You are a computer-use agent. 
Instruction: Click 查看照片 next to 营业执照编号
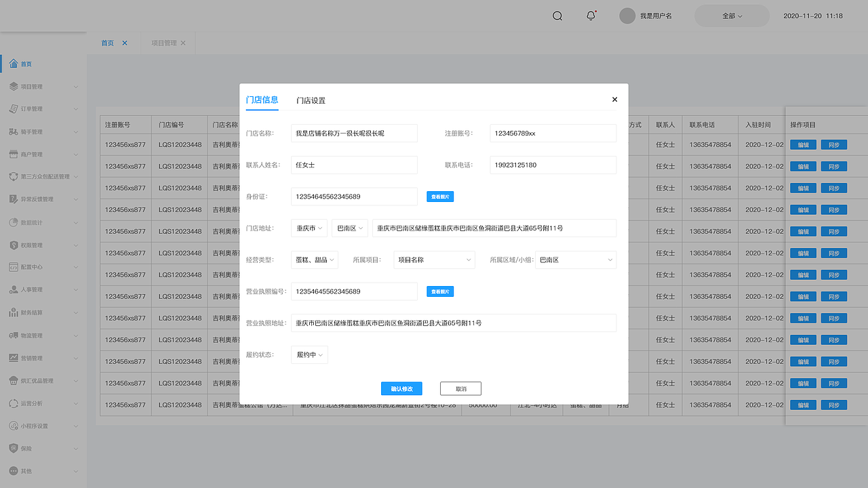pyautogui.click(x=440, y=291)
